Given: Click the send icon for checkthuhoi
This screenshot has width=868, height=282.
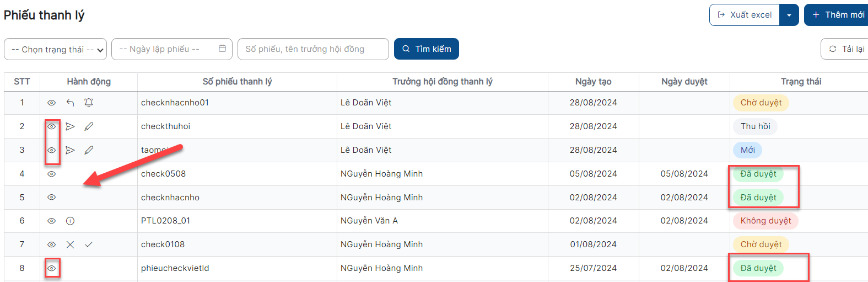Looking at the screenshot, I should coord(70,126).
